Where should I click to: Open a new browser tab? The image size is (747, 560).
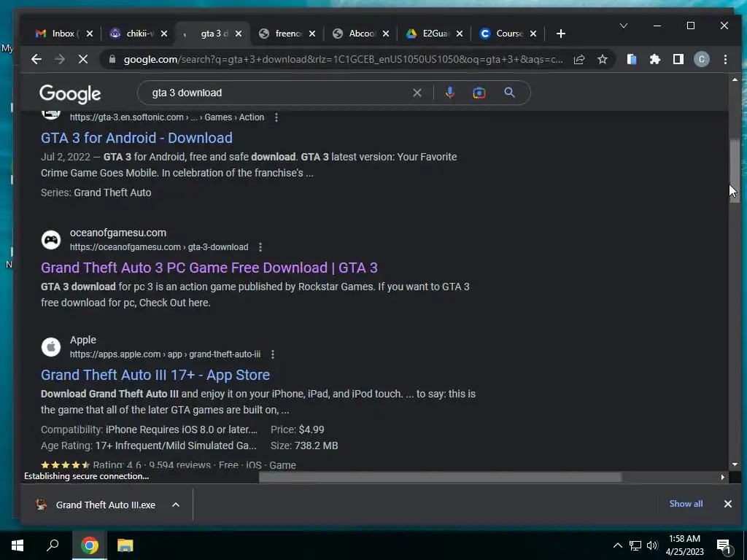coord(561,34)
